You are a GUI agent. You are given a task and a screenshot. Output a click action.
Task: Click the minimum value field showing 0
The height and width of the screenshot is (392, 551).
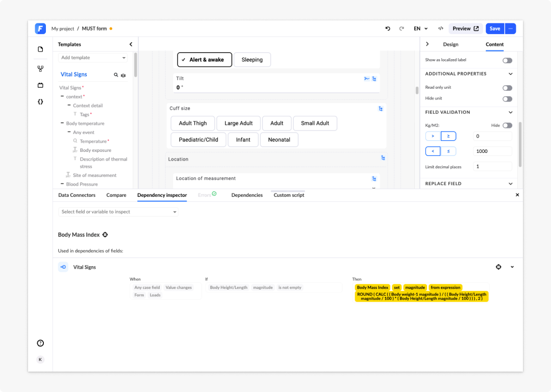point(492,136)
